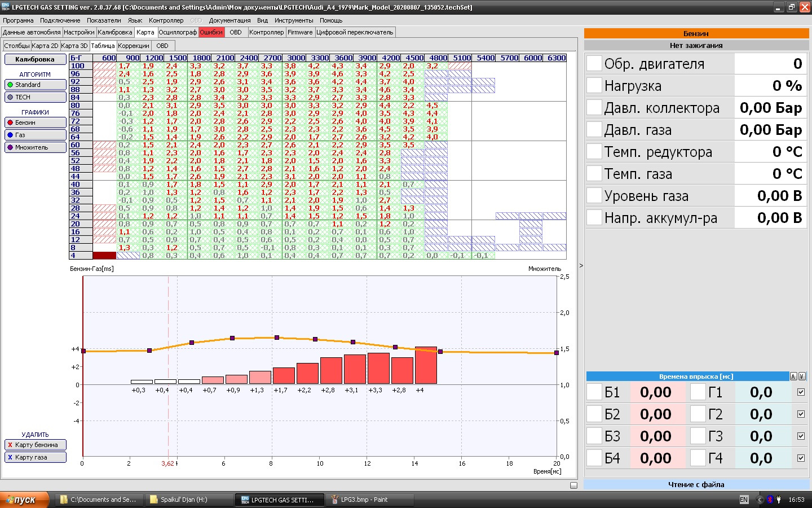This screenshot has width=812, height=508.
Task: Uncheck the checkbox for injector row Г3
Action: [801, 436]
